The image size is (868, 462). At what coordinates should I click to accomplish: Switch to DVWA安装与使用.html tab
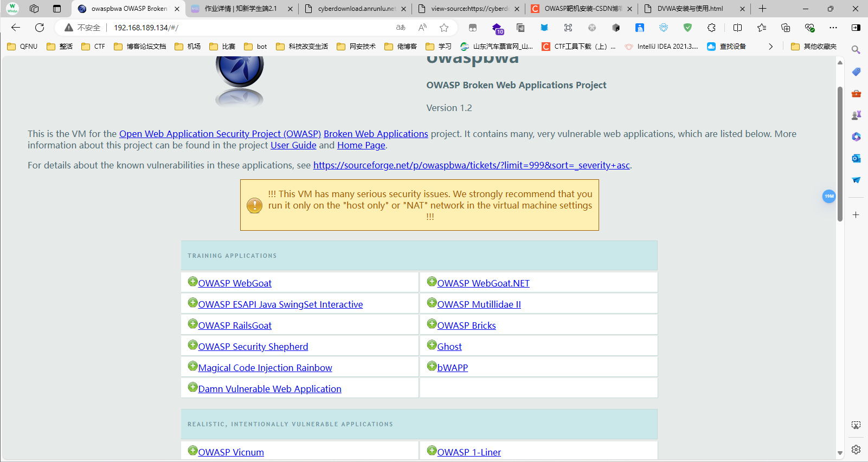coord(690,9)
